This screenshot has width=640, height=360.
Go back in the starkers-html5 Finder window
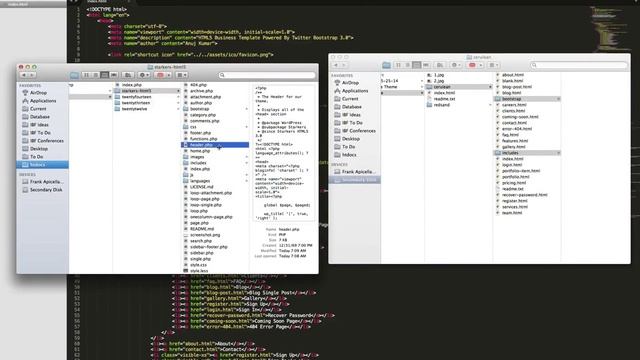click(x=24, y=75)
